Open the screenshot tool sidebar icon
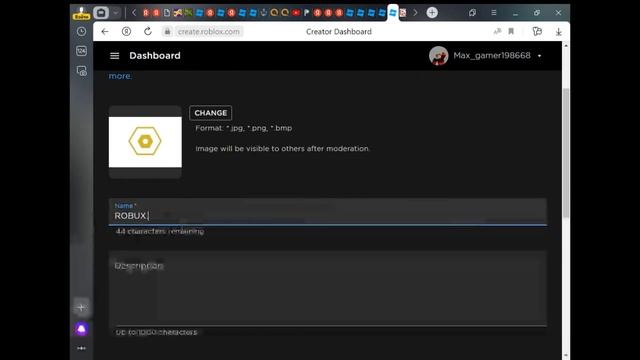 coord(82,71)
